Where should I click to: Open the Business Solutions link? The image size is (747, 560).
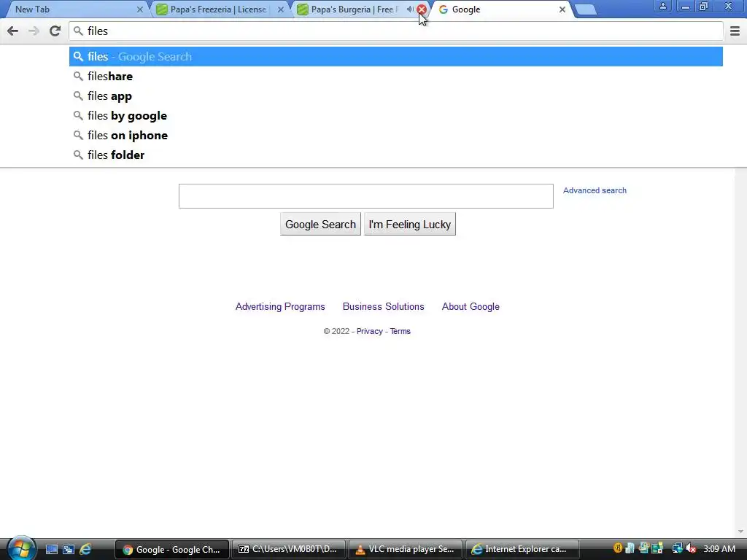384,307
